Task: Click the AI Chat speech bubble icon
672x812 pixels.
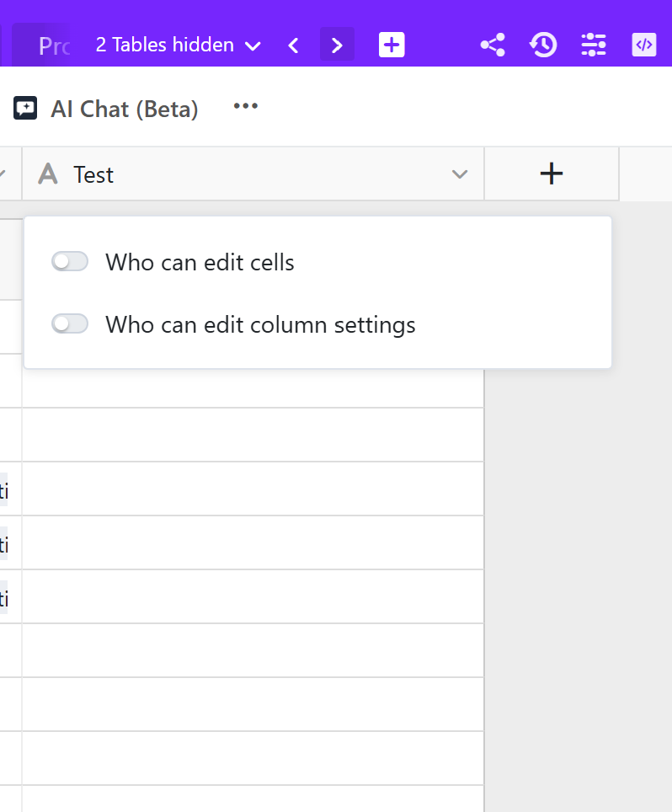Action: [x=25, y=108]
